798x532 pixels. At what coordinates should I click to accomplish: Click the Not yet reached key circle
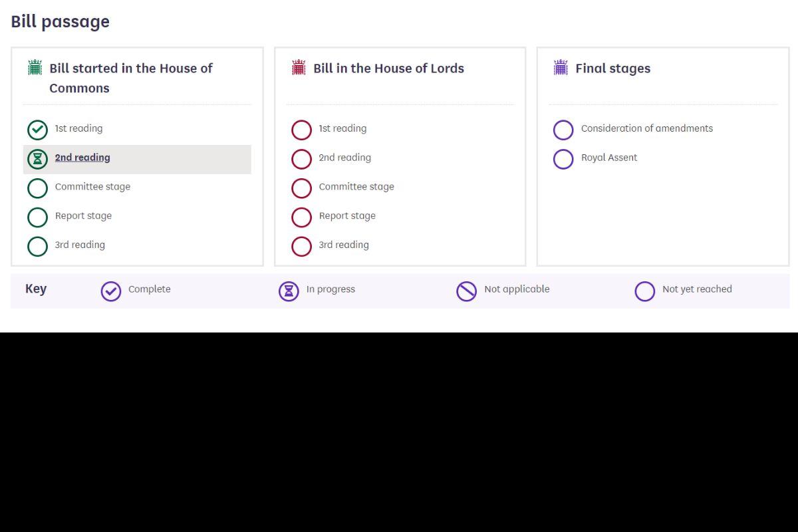click(x=644, y=291)
